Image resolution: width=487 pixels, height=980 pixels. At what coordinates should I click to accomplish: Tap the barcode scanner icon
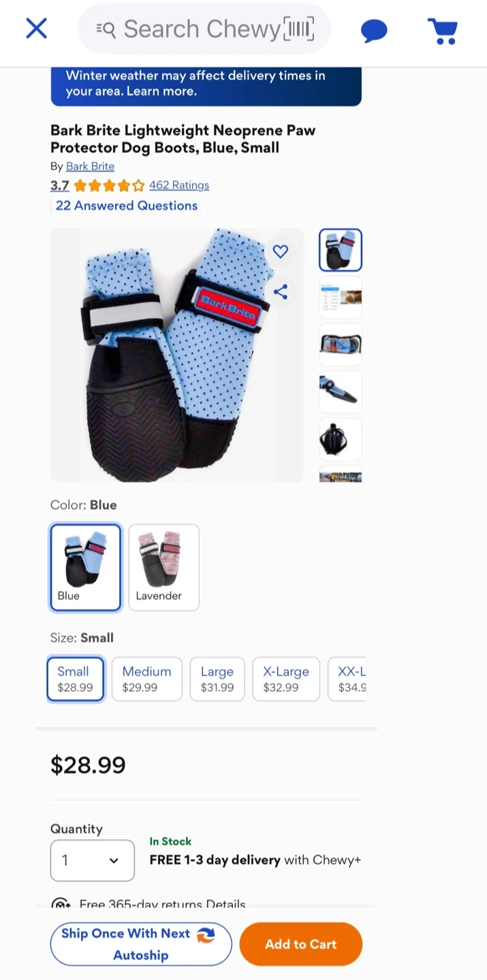[x=299, y=29]
